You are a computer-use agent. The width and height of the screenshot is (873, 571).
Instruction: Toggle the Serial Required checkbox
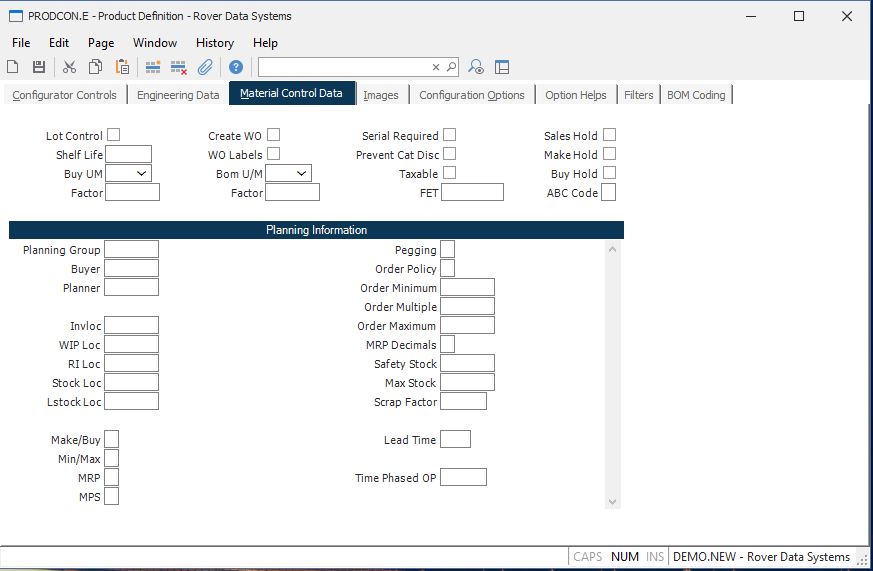450,135
